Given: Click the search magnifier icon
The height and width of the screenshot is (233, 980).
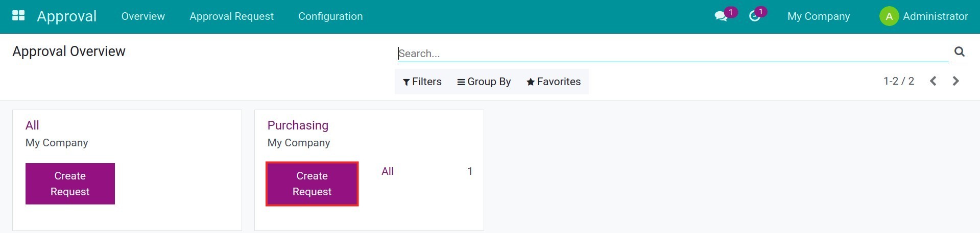Looking at the screenshot, I should [959, 51].
